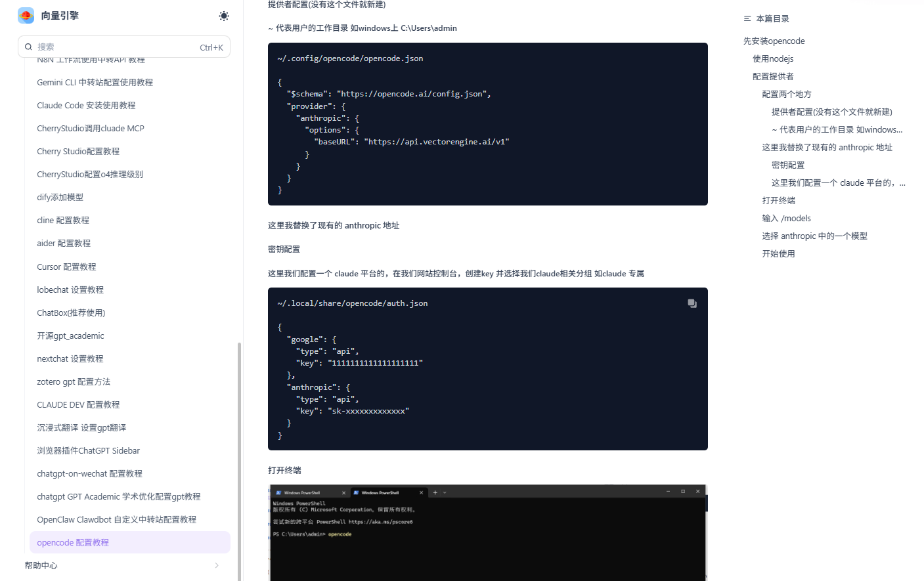
Task: Click the 密钥配置 heading in article
Action: point(284,249)
